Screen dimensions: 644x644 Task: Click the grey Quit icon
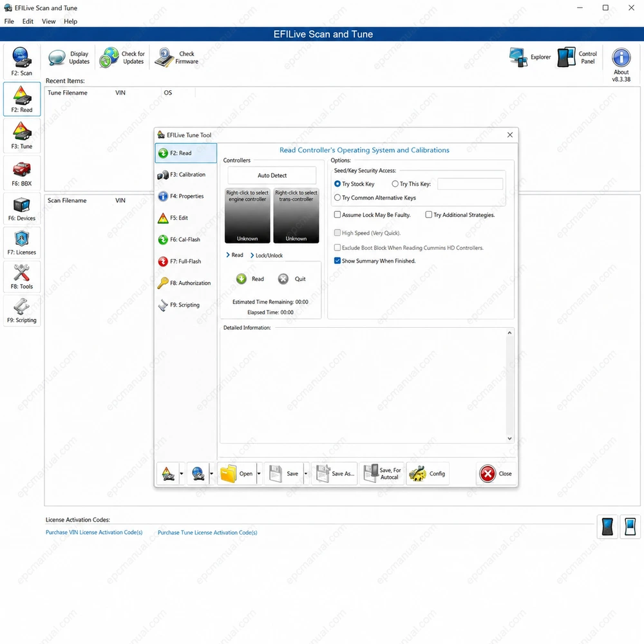283,279
